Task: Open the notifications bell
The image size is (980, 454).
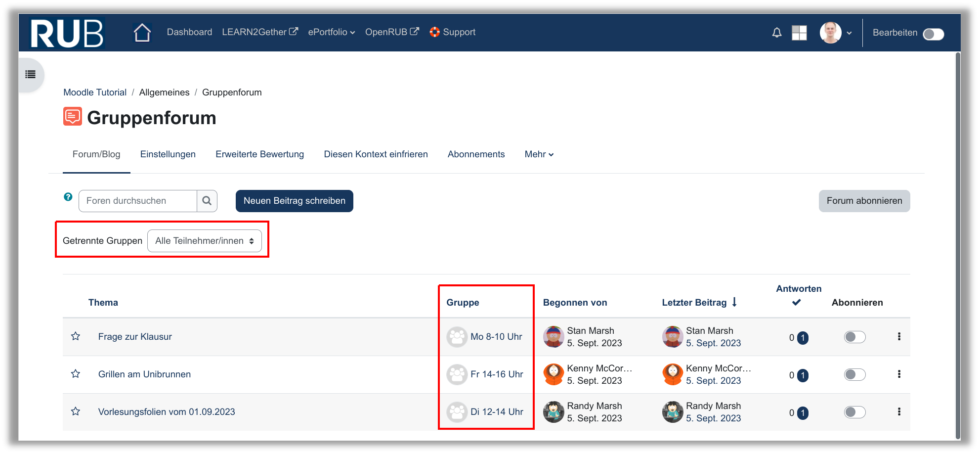Action: pyautogui.click(x=776, y=33)
